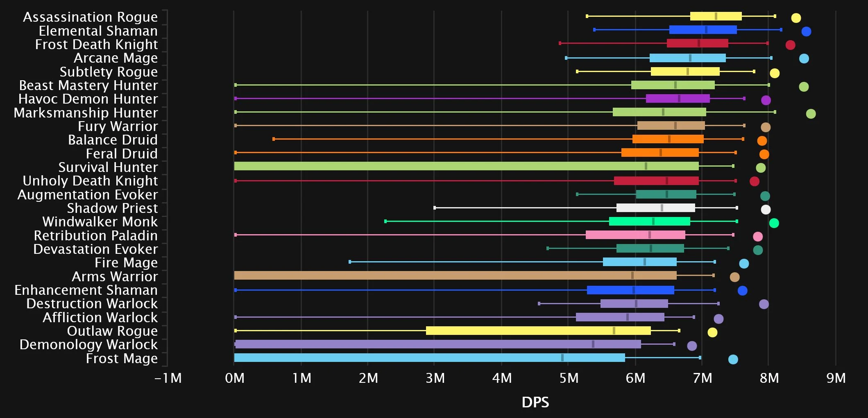Click the Fire Mage left whisker end
This screenshot has width=868, height=418.
point(349,262)
